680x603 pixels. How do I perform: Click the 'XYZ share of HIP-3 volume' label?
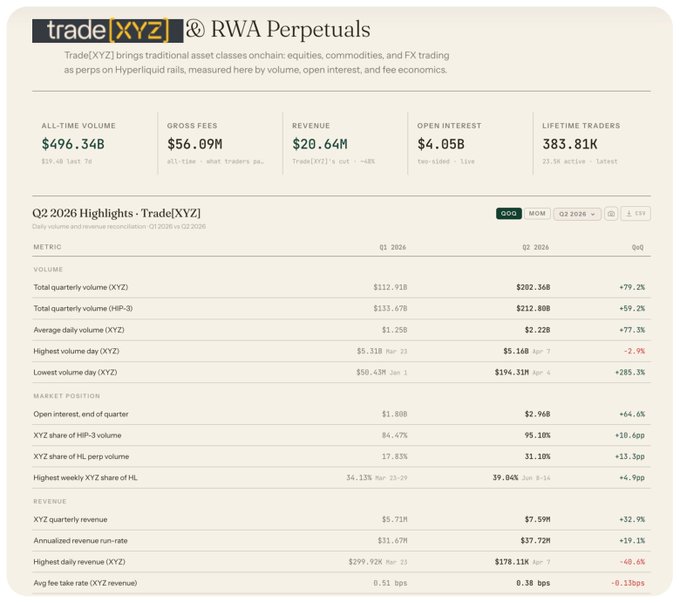pos(77,435)
